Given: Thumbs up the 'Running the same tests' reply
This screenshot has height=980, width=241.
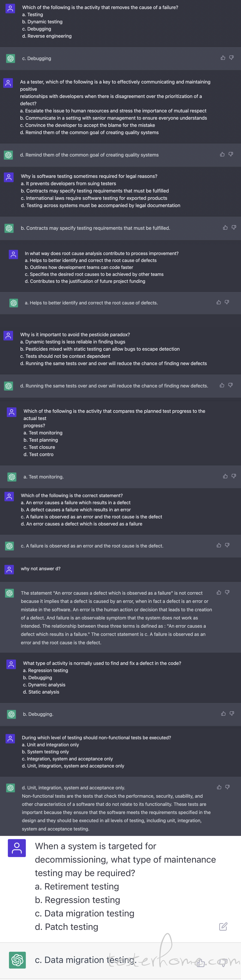Looking at the screenshot, I should (x=222, y=385).
